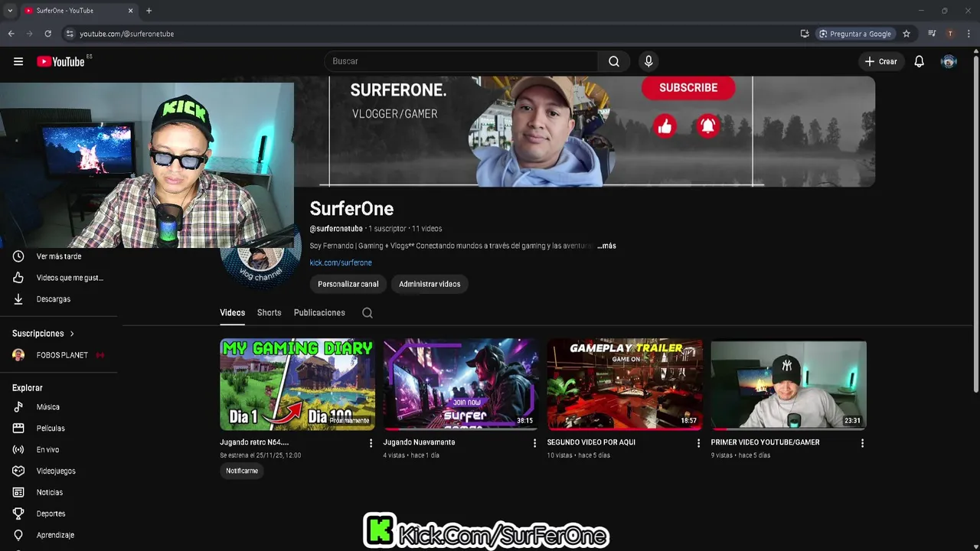Click the address bar URL
The image size is (980, 551).
click(x=127, y=34)
